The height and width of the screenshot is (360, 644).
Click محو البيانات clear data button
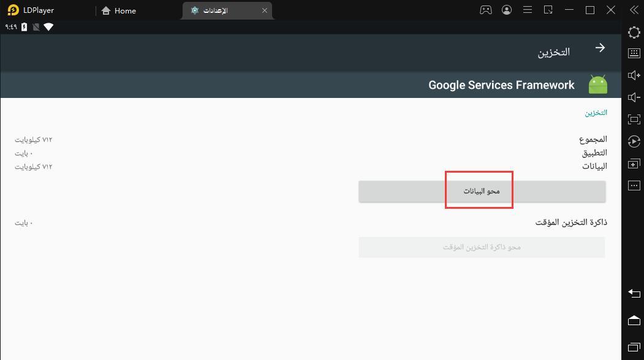point(482,191)
